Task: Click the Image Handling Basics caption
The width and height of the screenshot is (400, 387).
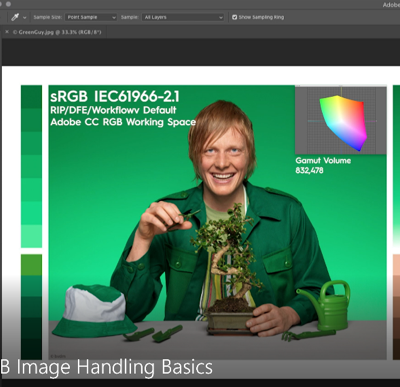Action: pos(114,367)
